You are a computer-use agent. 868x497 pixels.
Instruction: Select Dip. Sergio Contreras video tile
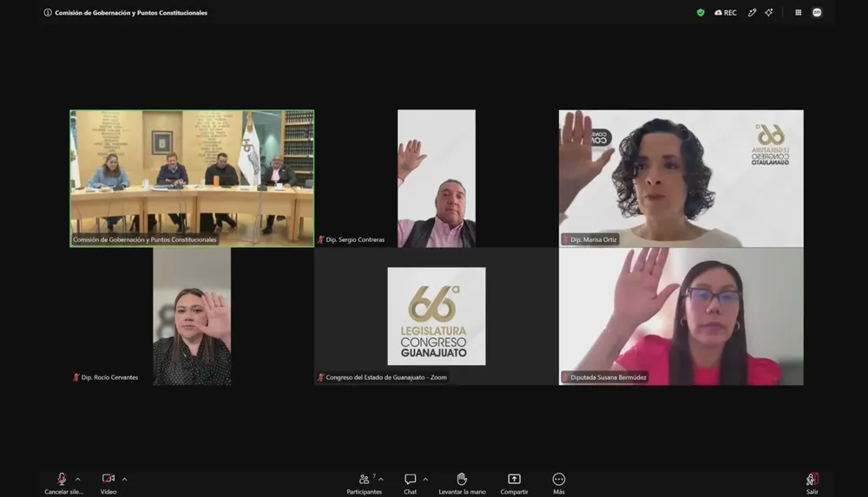[437, 178]
